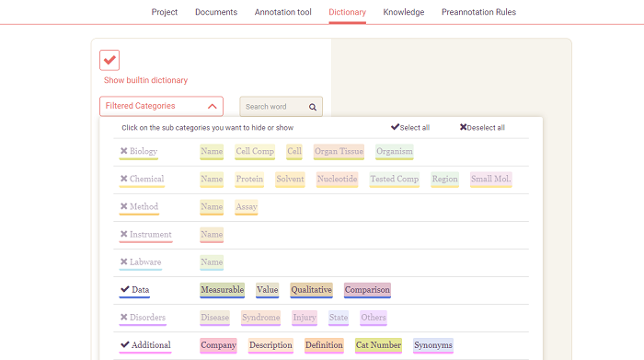This screenshot has height=360, width=644.
Task: Toggle Biology Name subcategory tag
Action: (212, 151)
